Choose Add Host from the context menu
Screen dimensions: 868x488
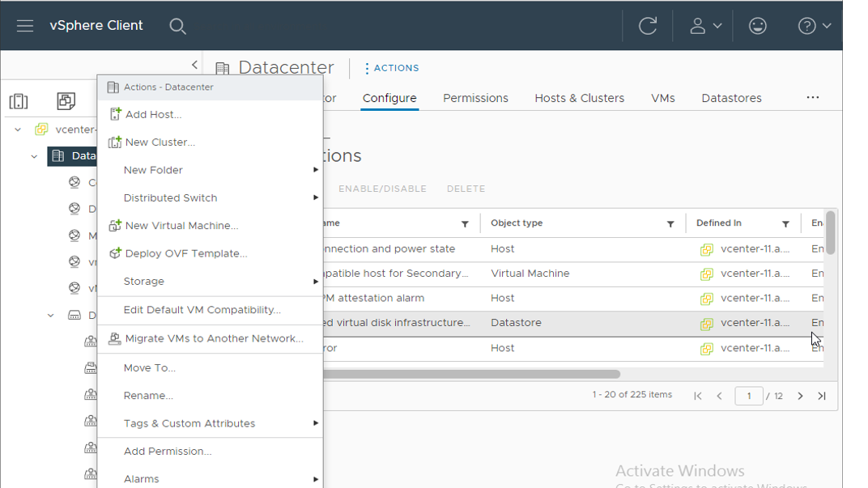153,115
